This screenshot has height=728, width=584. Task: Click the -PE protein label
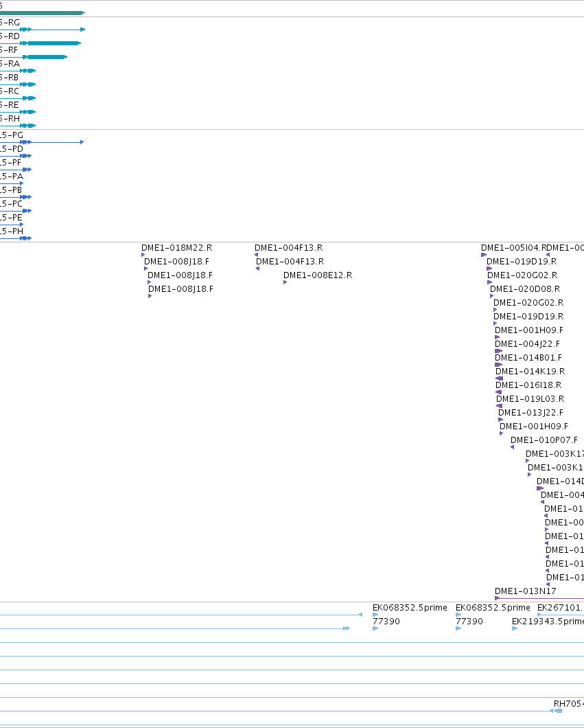11,217
